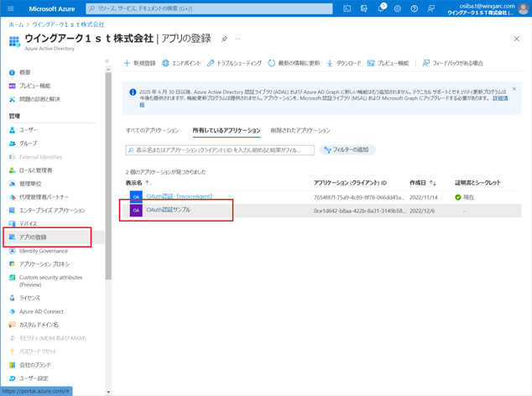The image size is (532, 396).
Task: Switch to すべてのアプリケーション tab
Action: 152,130
